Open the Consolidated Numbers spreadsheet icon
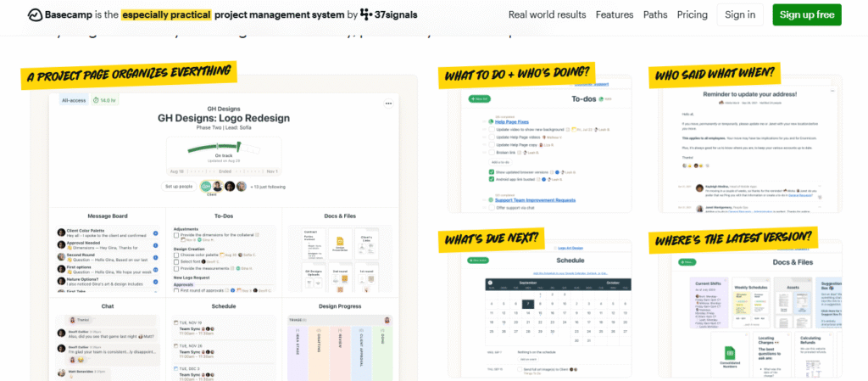 (x=730, y=354)
